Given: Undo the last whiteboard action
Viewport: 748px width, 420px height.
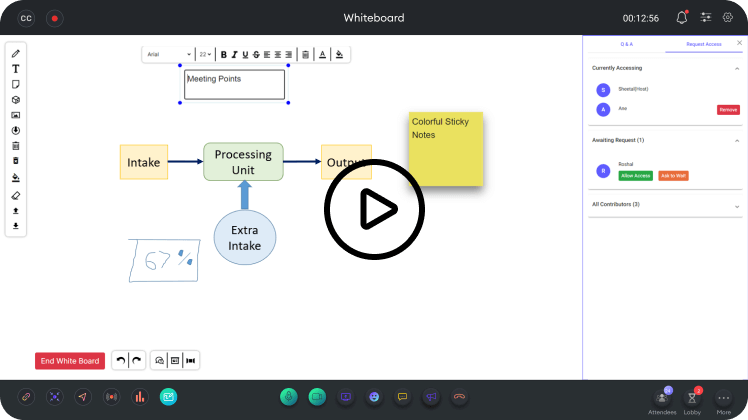Looking at the screenshot, I should [121, 360].
